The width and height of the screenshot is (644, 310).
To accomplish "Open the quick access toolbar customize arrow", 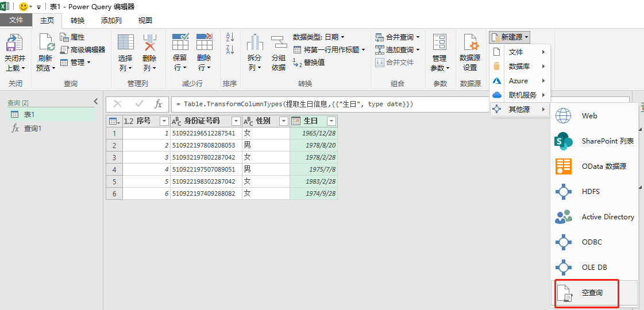I will click(x=38, y=7).
